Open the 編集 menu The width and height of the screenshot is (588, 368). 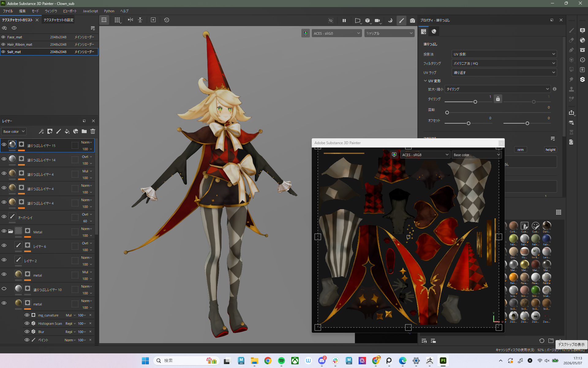(x=22, y=11)
